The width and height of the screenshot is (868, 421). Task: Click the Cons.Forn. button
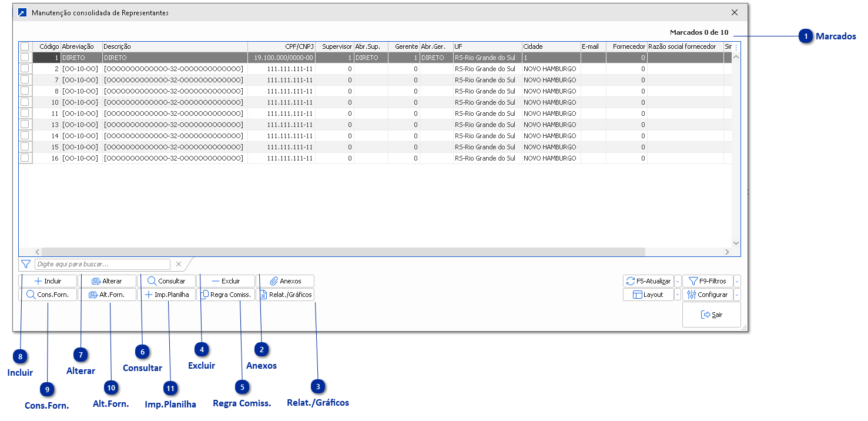48,295
